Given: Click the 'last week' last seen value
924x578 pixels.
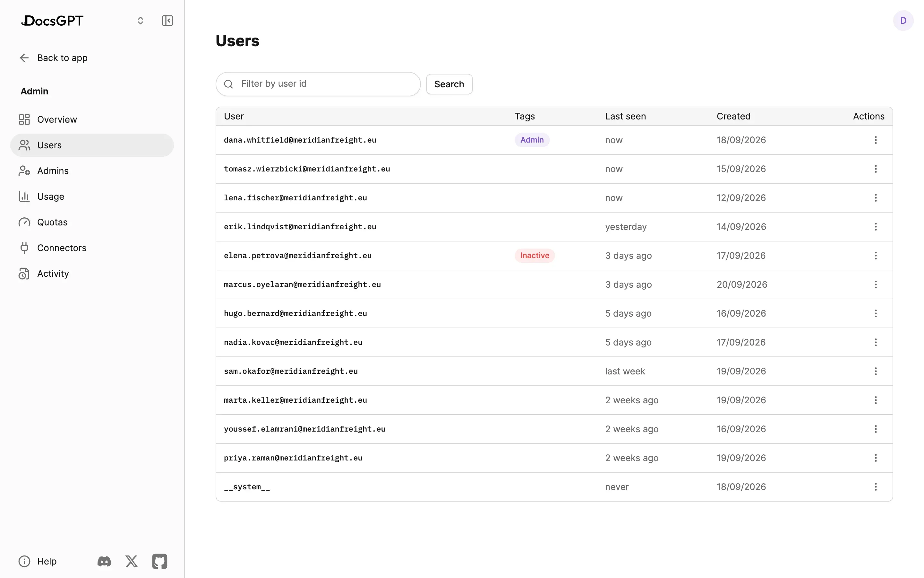Looking at the screenshot, I should 625,371.
